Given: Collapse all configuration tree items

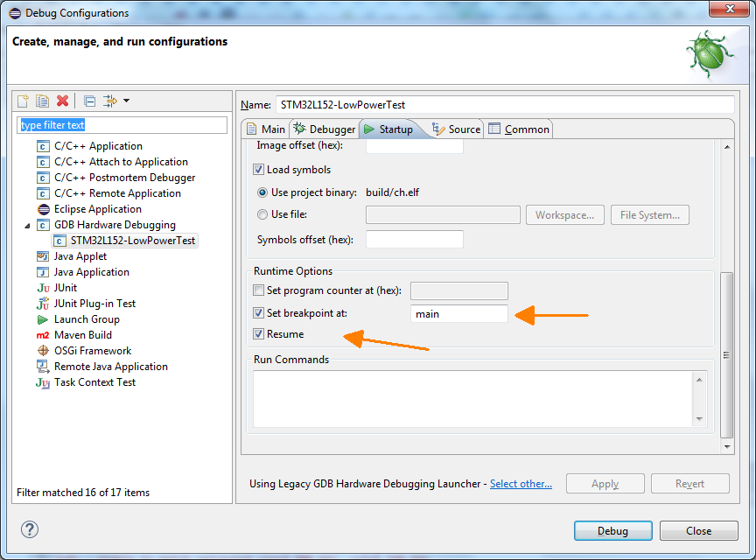Looking at the screenshot, I should pyautogui.click(x=90, y=101).
